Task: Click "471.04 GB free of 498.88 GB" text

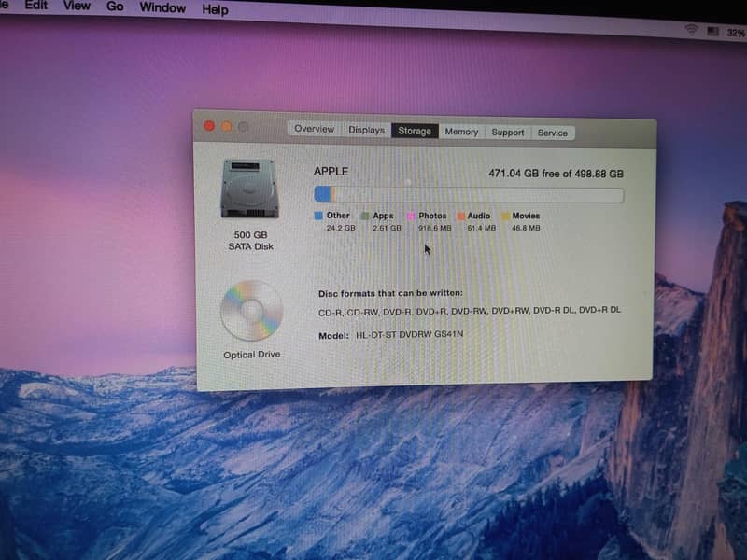Action: pos(556,174)
